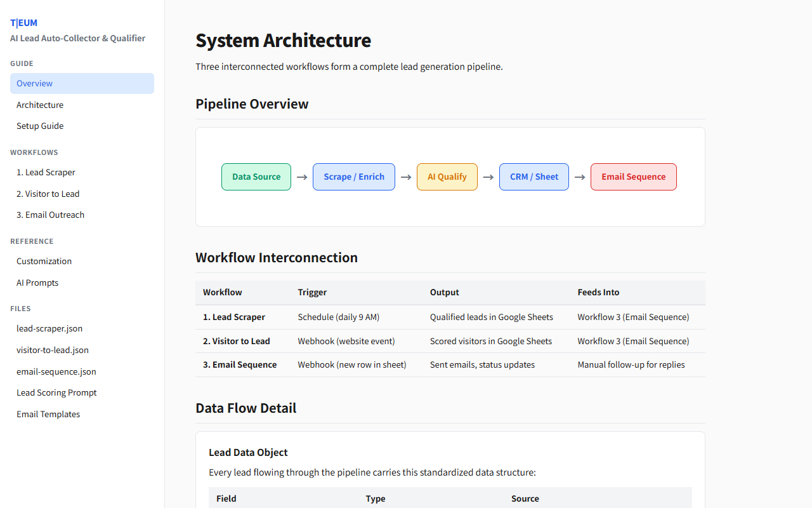This screenshot has height=508, width=812.
Task: Open the Setup Guide link
Action: pyautogui.click(x=40, y=126)
